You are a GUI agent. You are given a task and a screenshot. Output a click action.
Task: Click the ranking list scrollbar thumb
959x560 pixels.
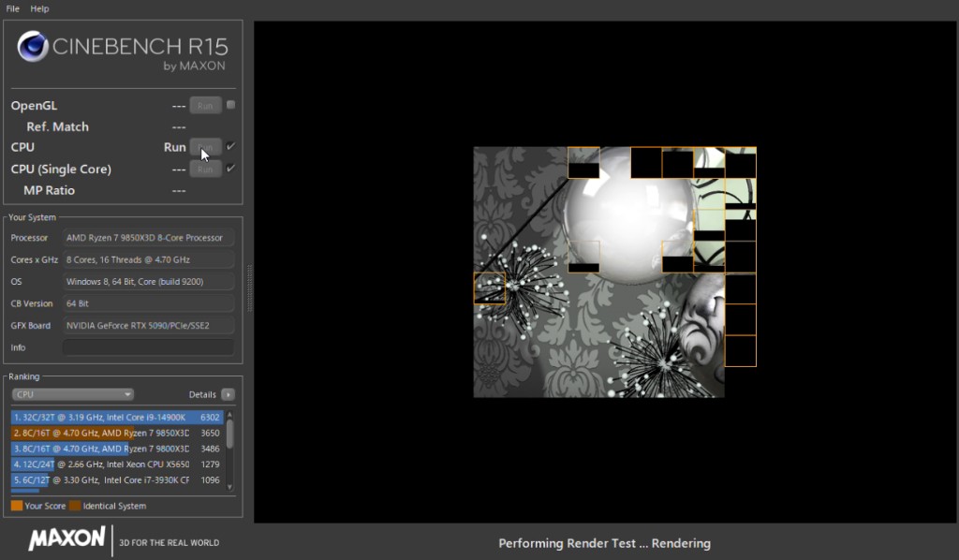[230, 434]
